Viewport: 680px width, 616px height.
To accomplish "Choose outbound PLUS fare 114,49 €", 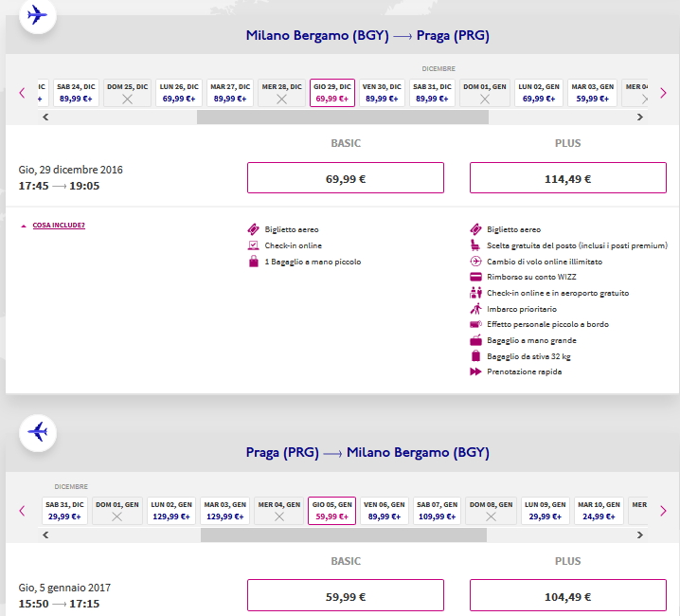I will (x=567, y=178).
